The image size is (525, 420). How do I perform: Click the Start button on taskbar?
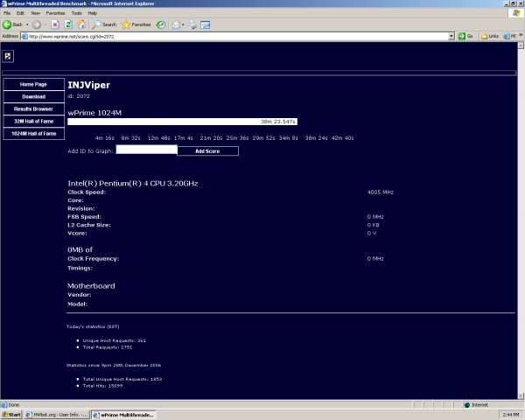point(11,415)
